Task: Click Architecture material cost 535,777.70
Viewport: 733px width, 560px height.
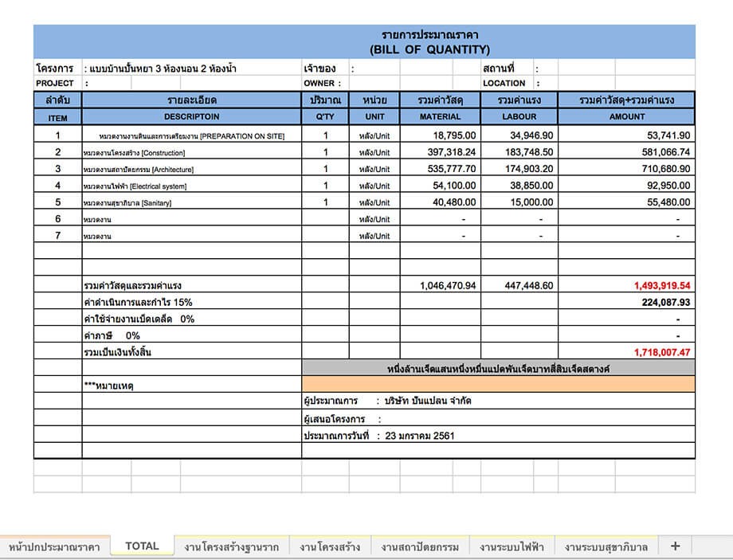Action: click(440, 169)
